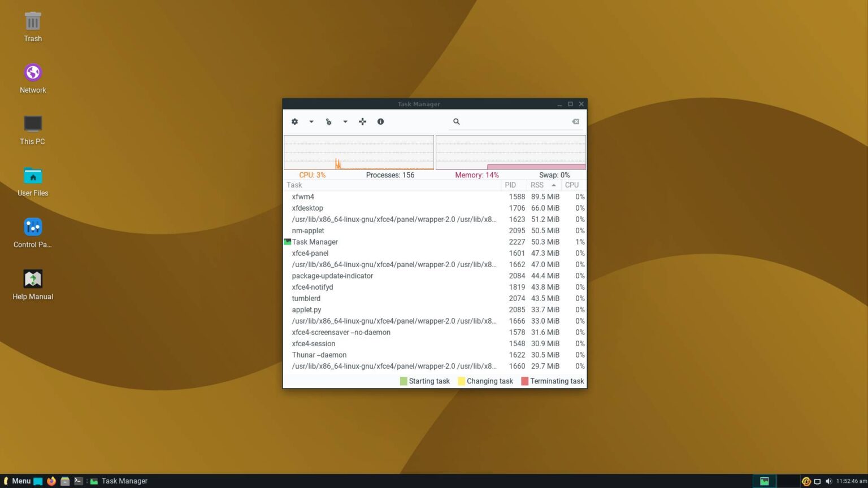Click the volume speaker icon in system tray

[x=828, y=481]
